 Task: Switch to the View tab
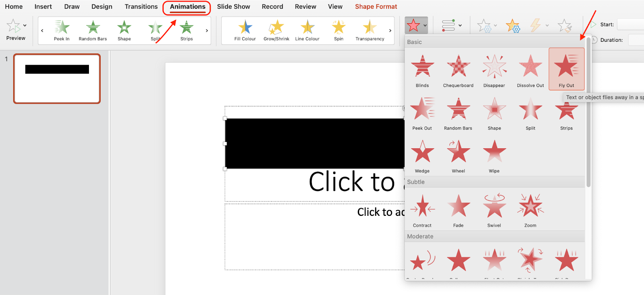(x=335, y=6)
